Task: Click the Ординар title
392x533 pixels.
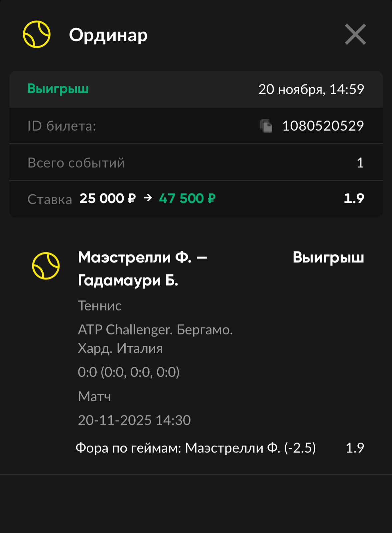Action: 108,35
